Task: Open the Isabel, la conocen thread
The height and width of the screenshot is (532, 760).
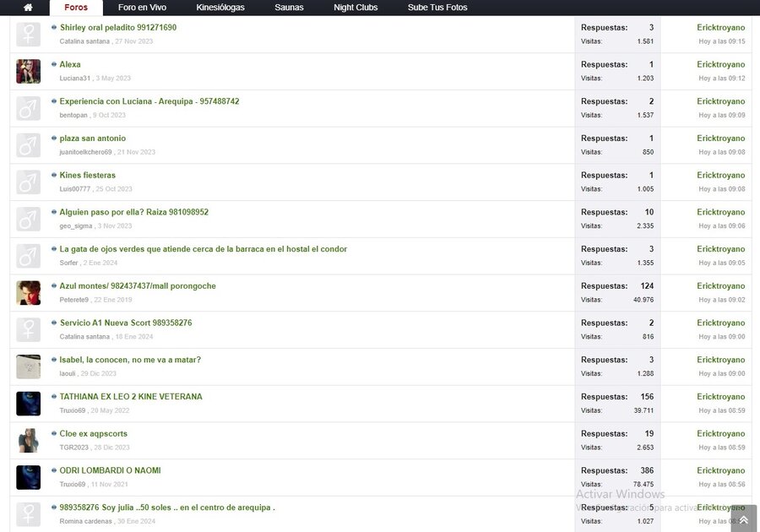Action: (130, 360)
